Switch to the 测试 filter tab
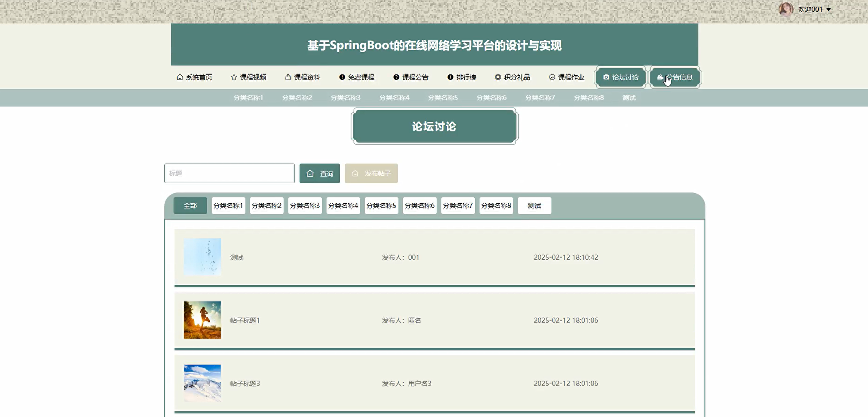The width and height of the screenshot is (868, 417). pos(534,205)
